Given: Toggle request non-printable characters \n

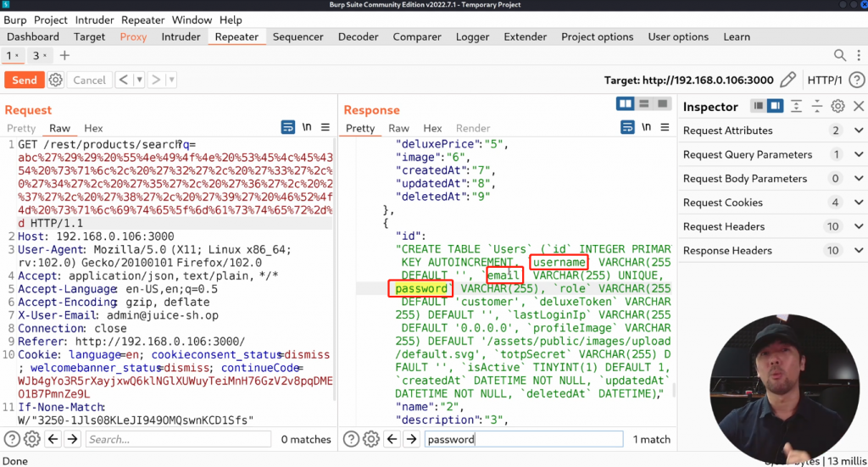Looking at the screenshot, I should tap(307, 128).
